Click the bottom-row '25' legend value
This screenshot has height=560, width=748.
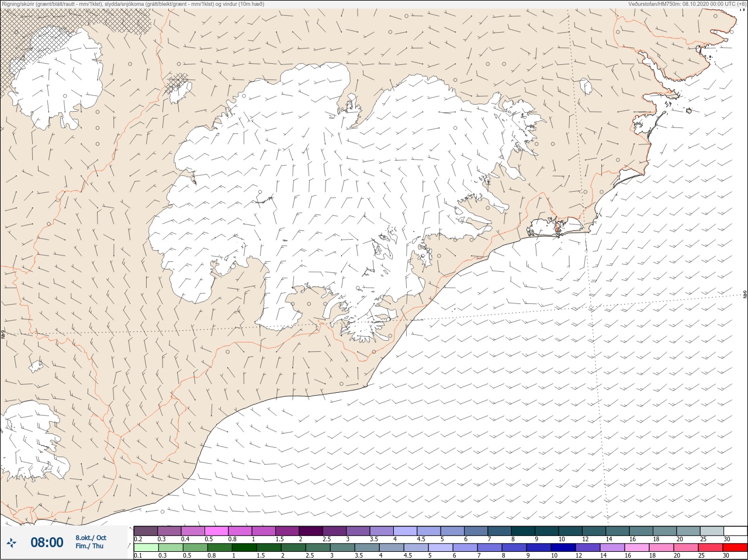702,556
